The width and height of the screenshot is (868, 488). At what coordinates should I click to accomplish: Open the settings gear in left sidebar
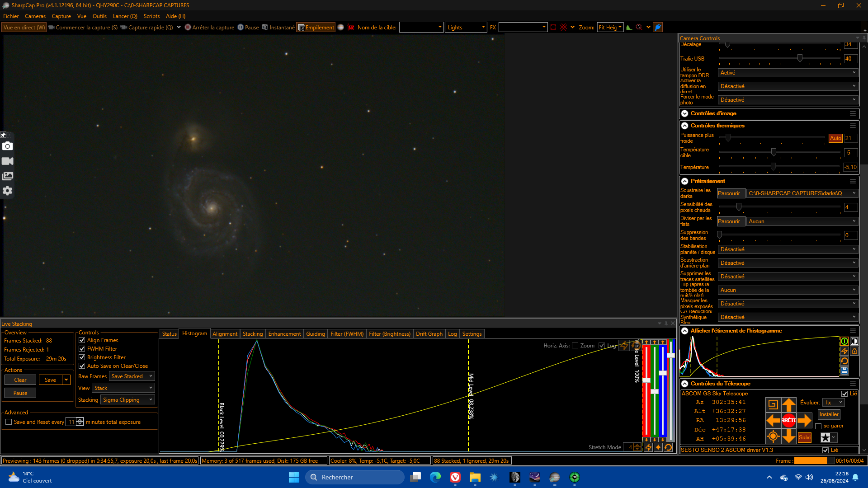point(7,191)
